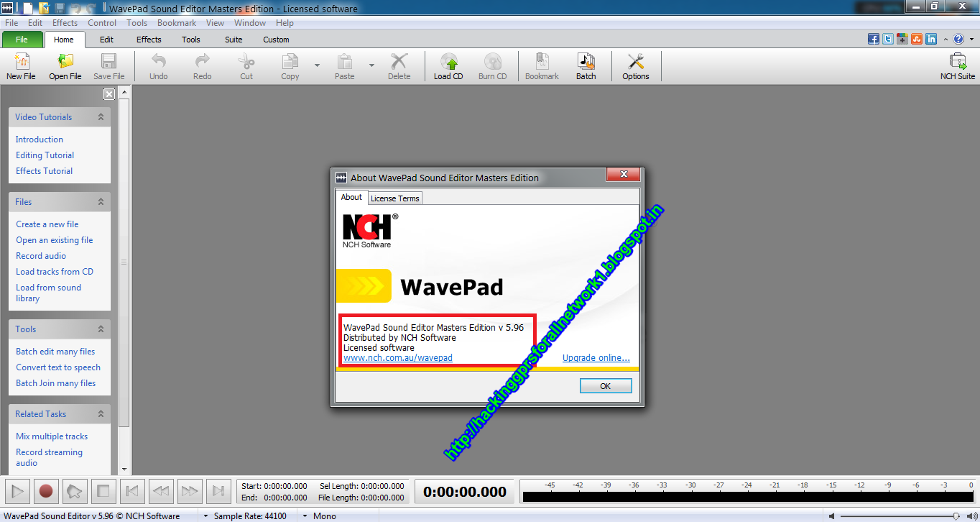Click the Stop transport button
The height and width of the screenshot is (522, 980).
coord(103,492)
